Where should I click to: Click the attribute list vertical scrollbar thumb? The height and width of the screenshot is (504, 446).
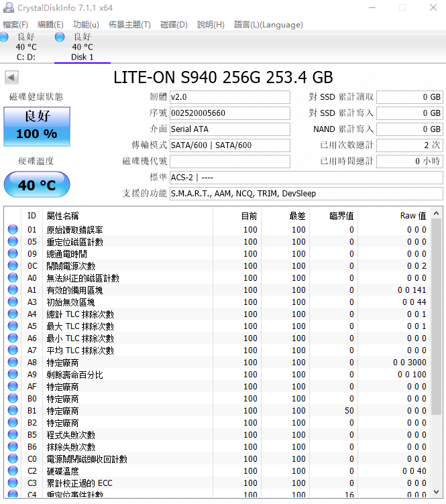click(437, 316)
